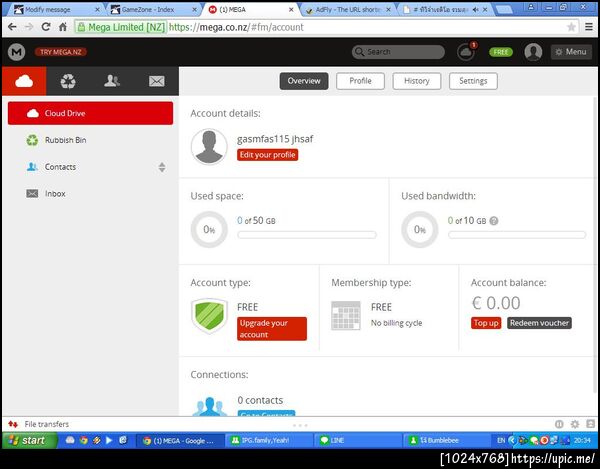Click the € 0.00 account balance
Viewport: 600px width, 469px height.
point(496,303)
